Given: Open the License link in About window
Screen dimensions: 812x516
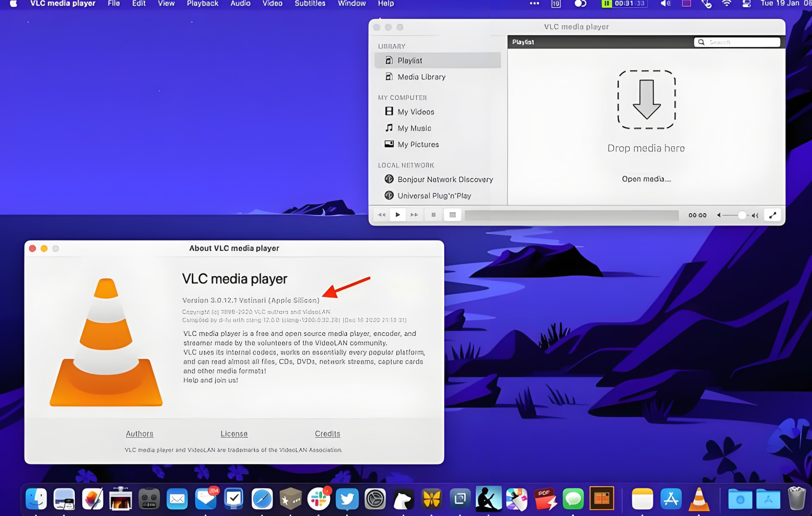Looking at the screenshot, I should pyautogui.click(x=234, y=434).
